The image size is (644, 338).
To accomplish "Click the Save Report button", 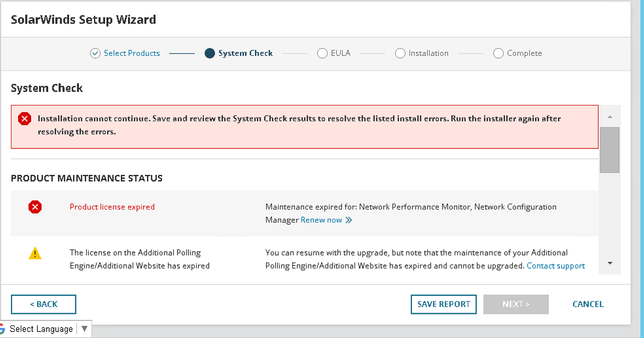I will [x=444, y=304].
